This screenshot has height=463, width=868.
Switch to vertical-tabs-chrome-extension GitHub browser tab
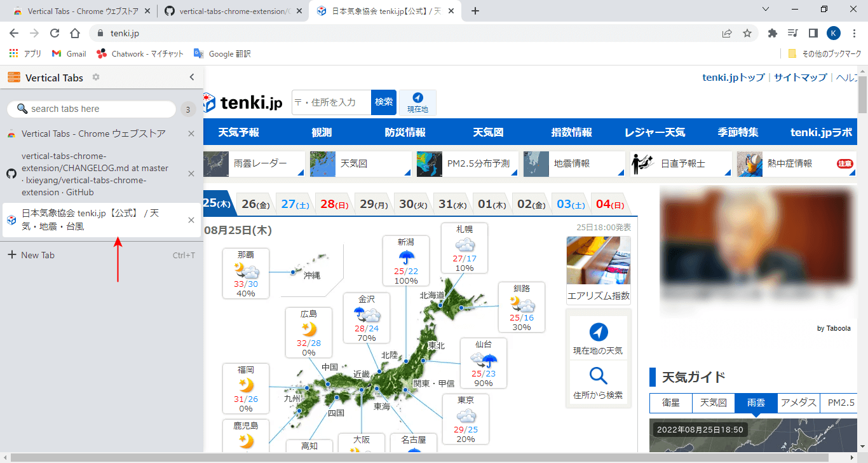pos(232,11)
